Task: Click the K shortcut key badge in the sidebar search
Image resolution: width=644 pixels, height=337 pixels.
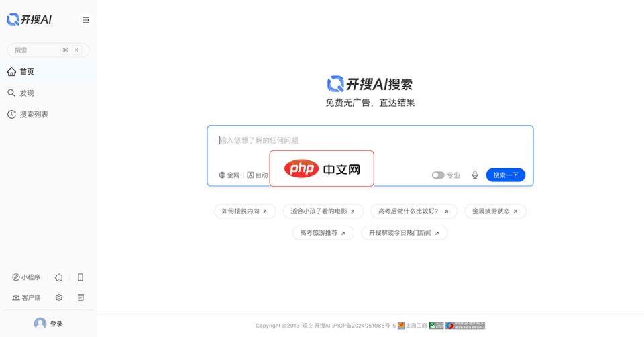Action: click(x=76, y=50)
